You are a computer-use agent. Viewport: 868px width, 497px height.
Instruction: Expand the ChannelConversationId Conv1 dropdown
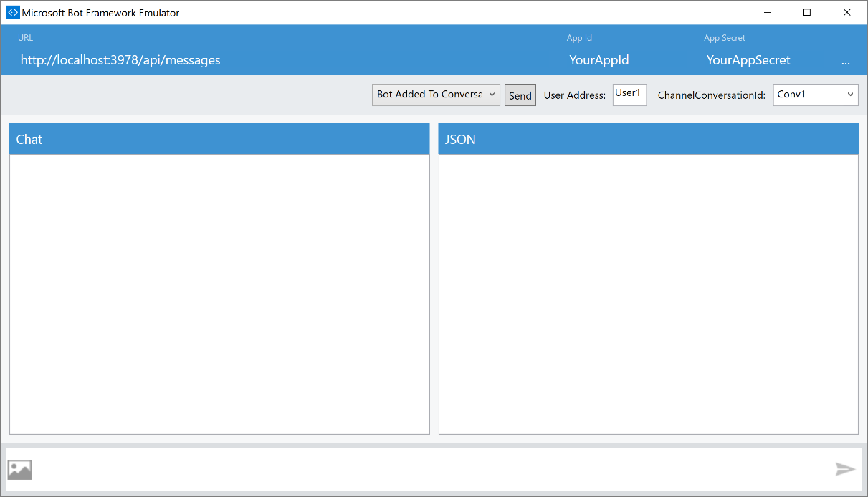coord(816,95)
